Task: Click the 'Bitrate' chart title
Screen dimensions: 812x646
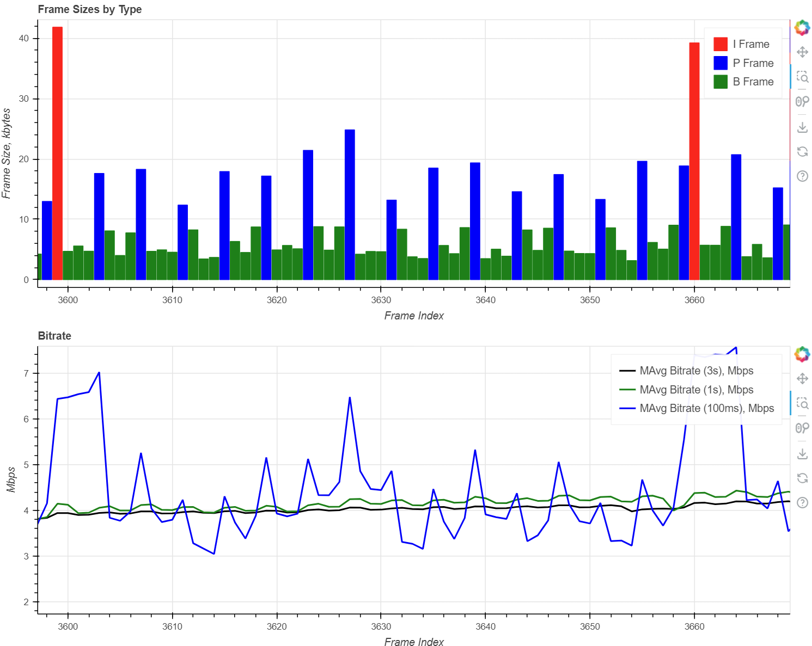Action: (x=54, y=336)
